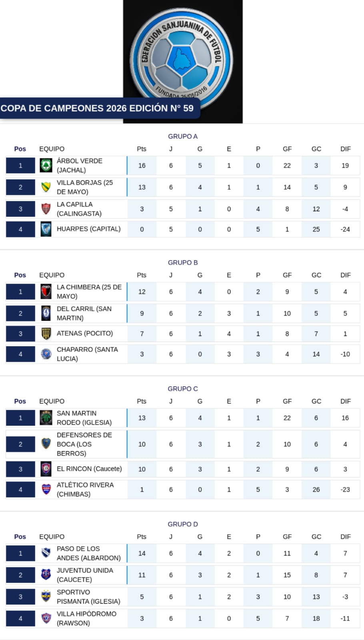This screenshot has height=640, width=364.
Task: Open the Del Carril (San Martin) team name
Action: click(x=84, y=313)
